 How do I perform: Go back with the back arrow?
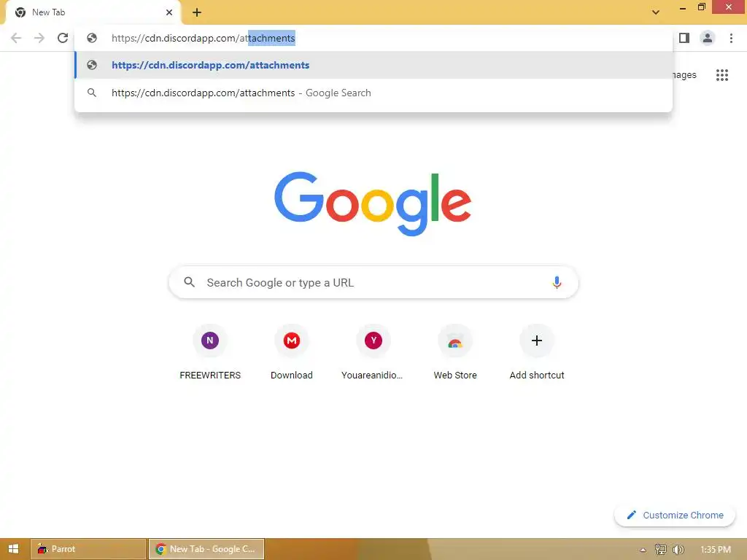click(x=16, y=38)
